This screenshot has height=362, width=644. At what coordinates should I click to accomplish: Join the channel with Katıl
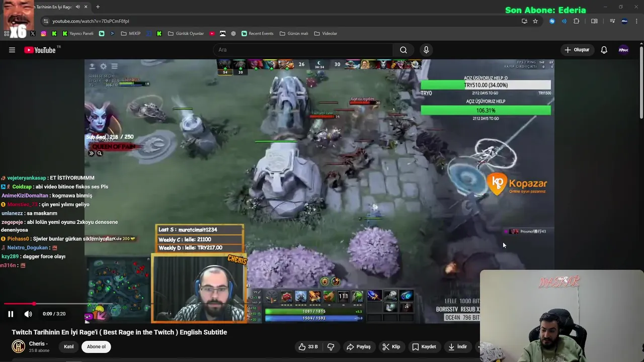(69, 346)
